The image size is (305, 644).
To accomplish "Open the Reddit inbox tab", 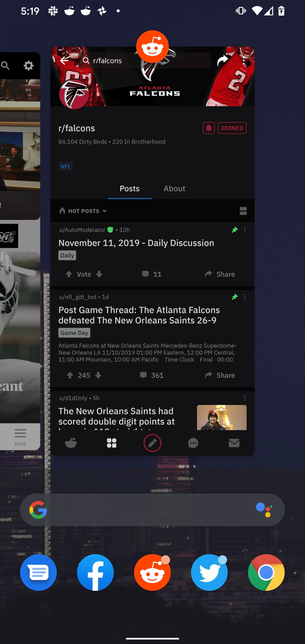I will 234,443.
